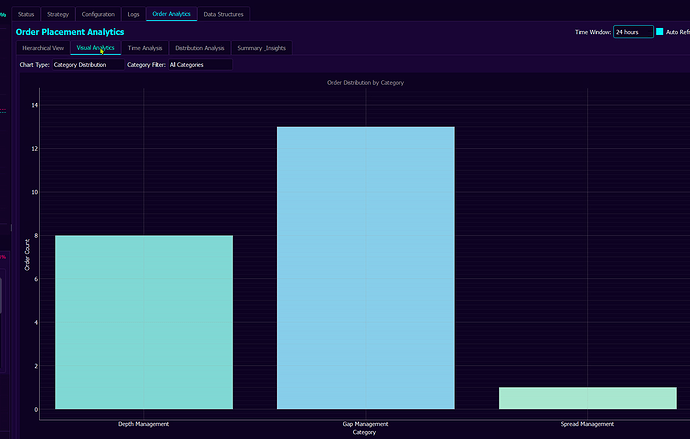The image size is (690, 439).
Task: Open the Time Window dropdown
Action: click(x=632, y=32)
